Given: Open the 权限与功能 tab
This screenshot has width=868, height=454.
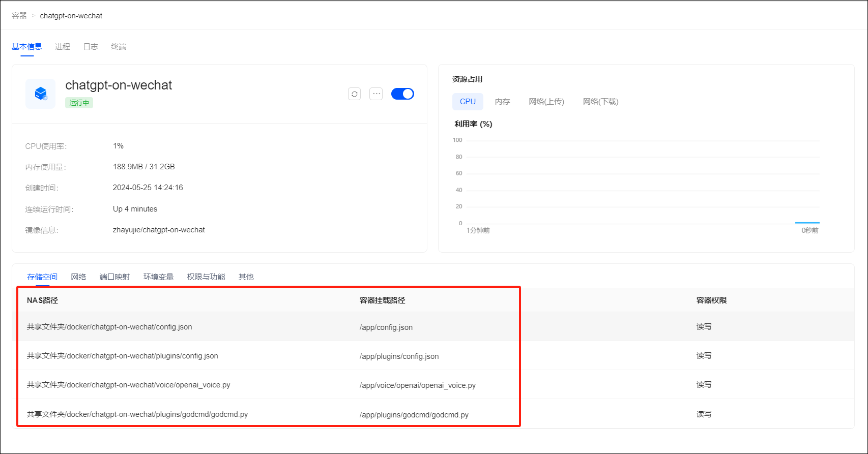Looking at the screenshot, I should click(x=206, y=277).
